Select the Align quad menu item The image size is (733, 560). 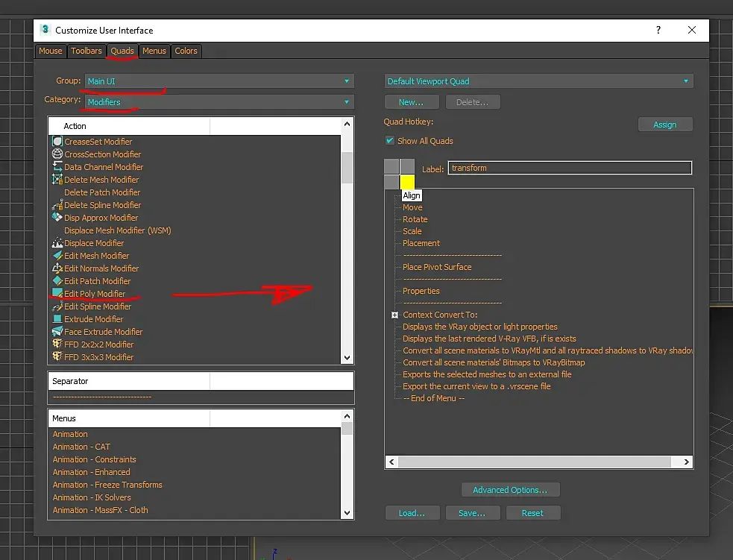pos(412,195)
